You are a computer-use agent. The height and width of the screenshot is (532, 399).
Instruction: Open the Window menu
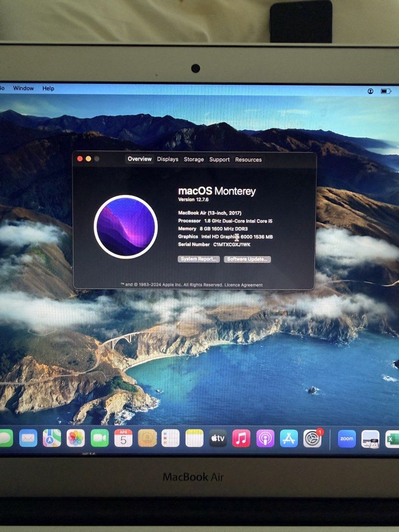24,88
